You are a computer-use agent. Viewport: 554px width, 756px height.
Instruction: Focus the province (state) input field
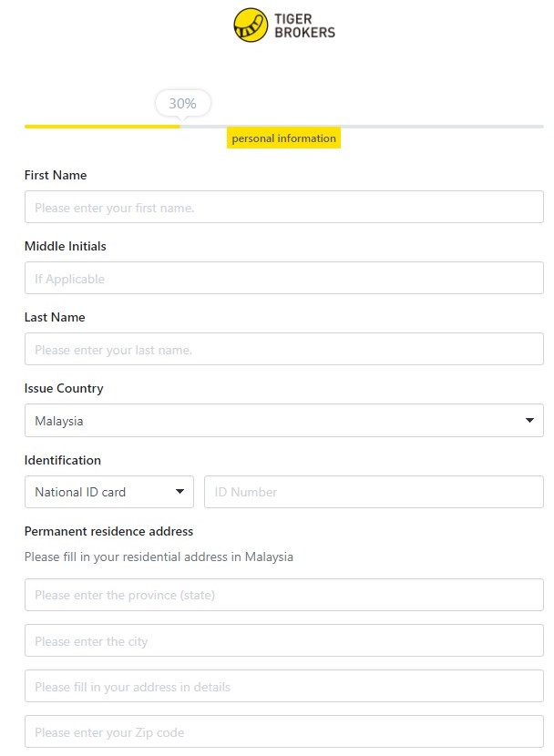point(284,595)
